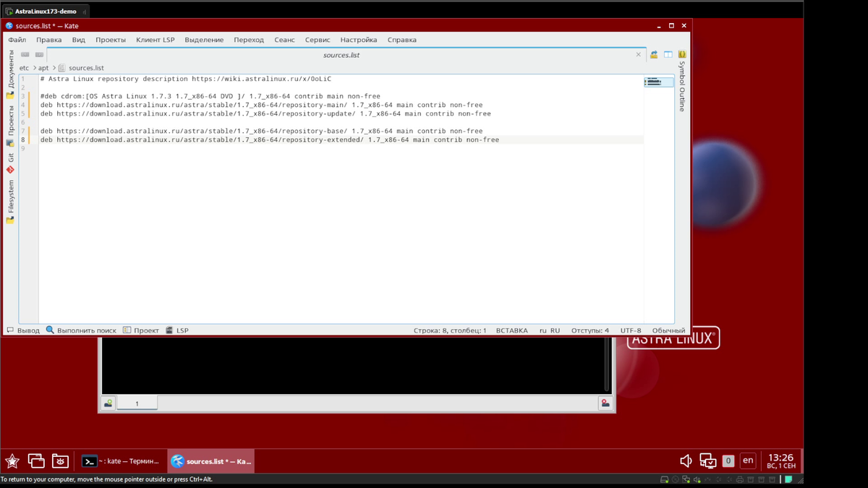This screenshot has height=488, width=868.
Task: Open the Git sidebar panel
Action: click(11, 163)
